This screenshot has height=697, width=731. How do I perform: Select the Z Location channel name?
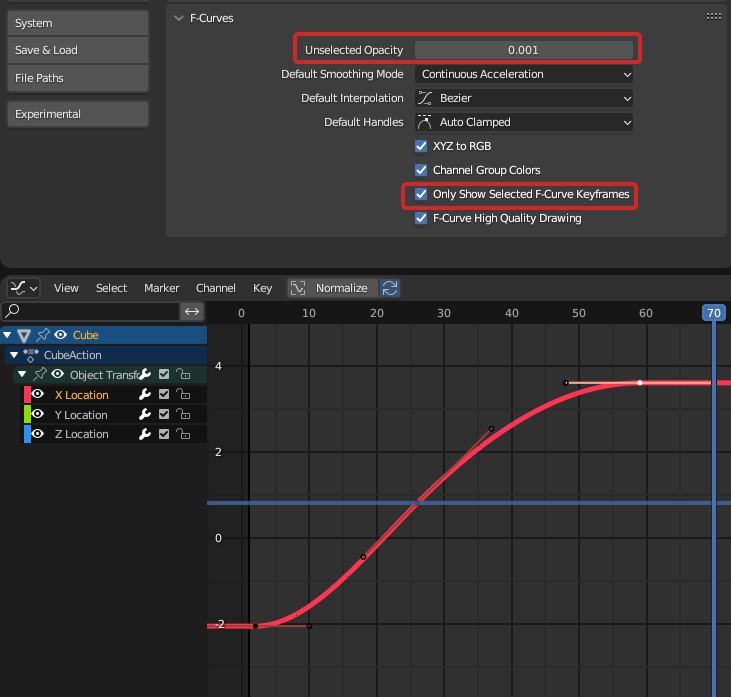tap(82, 434)
